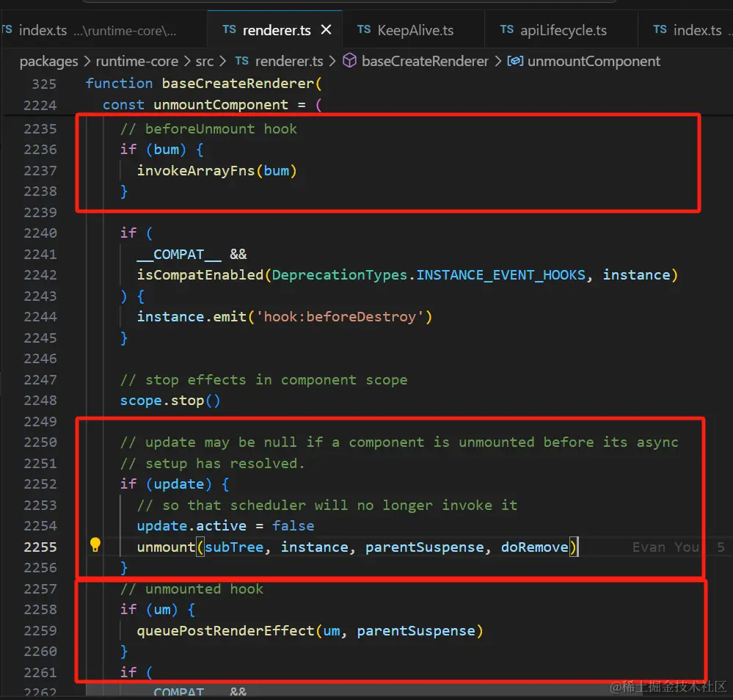Click the unmounted hook comment
733x700 pixels.
click(x=192, y=589)
